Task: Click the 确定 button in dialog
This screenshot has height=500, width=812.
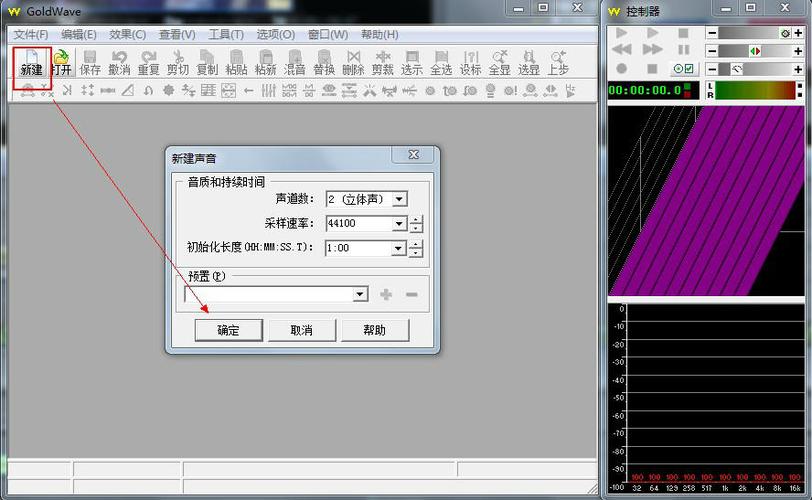Action: click(228, 330)
